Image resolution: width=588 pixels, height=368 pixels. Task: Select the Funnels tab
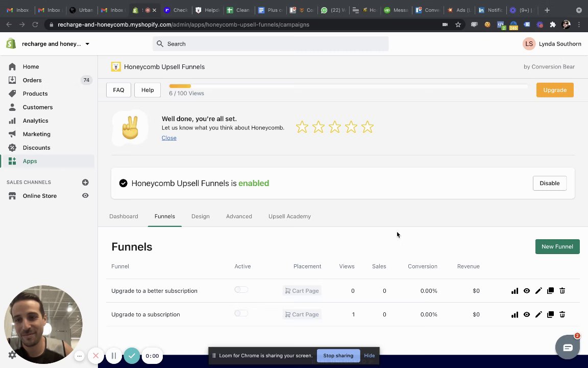[x=165, y=216]
